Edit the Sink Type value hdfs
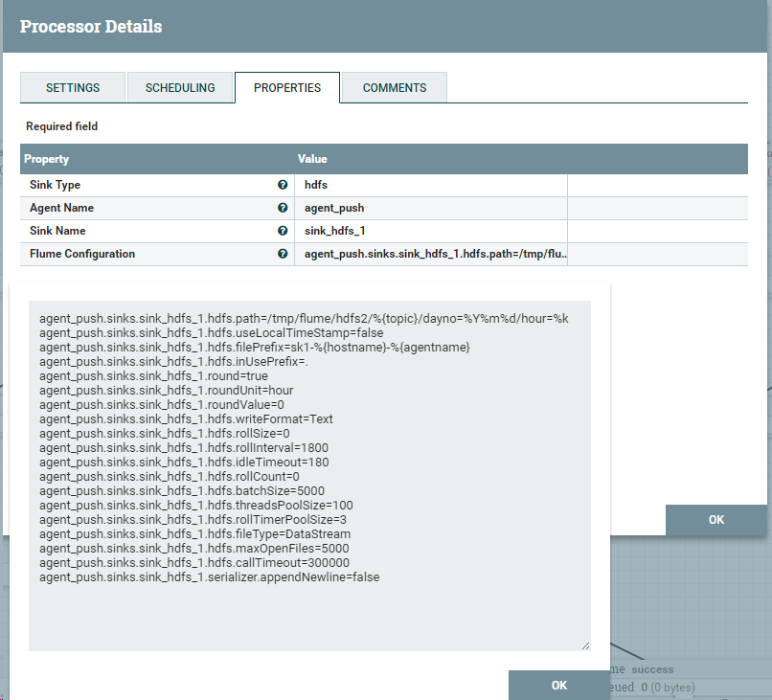 pos(431,185)
